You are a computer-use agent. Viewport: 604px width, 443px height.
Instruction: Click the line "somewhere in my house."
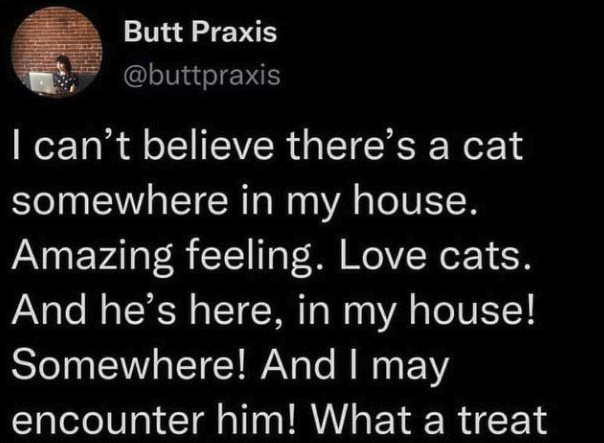pos(245,203)
